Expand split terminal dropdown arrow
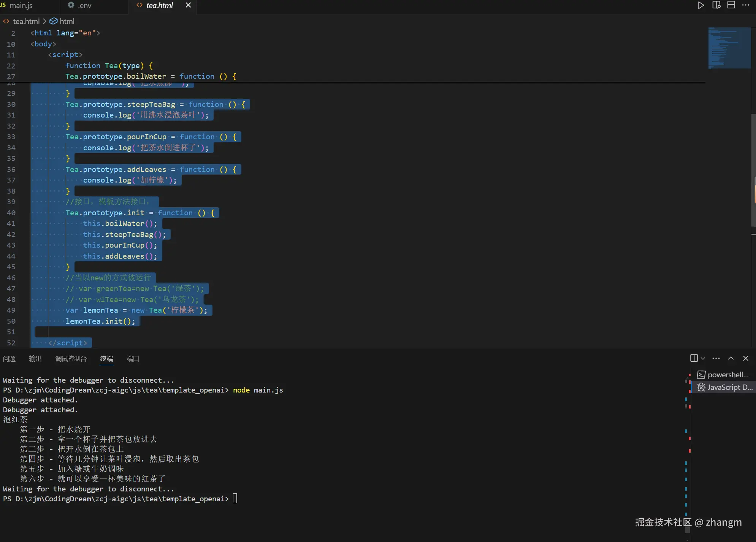 703,358
